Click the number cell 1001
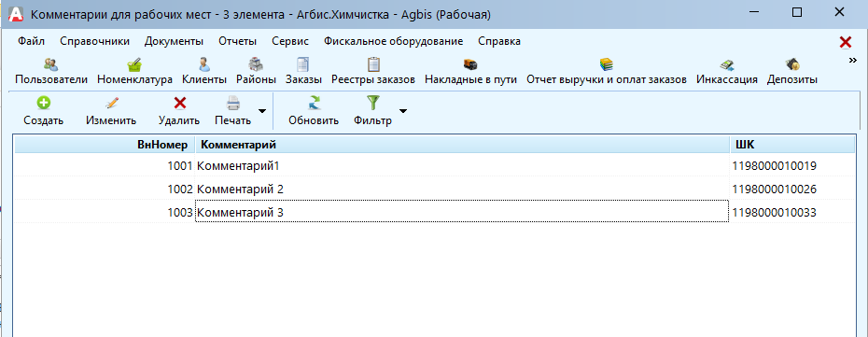 [105, 165]
